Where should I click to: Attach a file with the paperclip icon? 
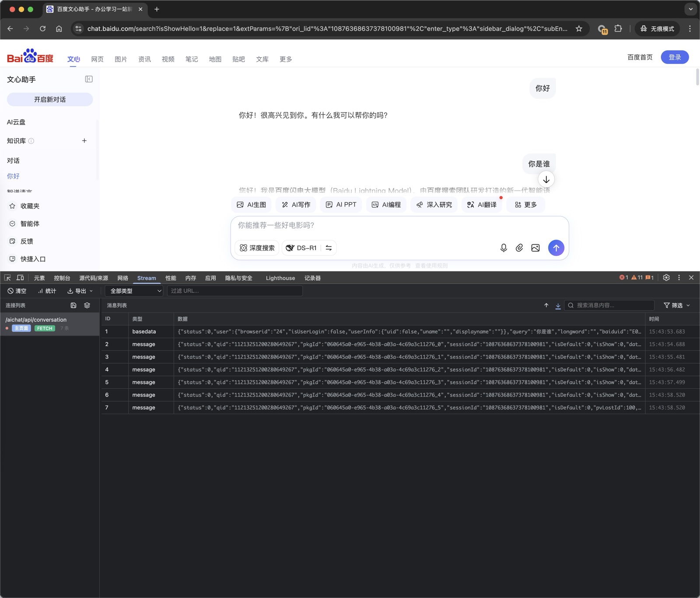(519, 248)
